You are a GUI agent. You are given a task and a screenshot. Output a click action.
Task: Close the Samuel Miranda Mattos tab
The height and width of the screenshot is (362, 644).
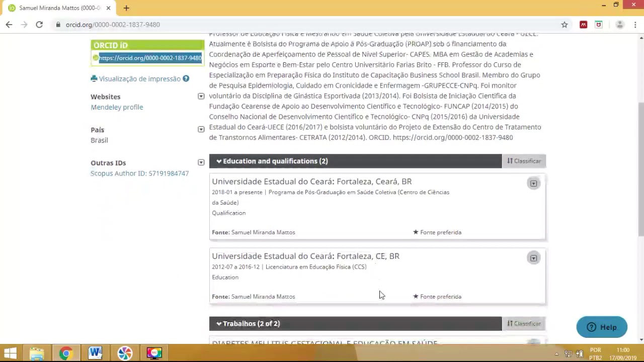click(108, 8)
